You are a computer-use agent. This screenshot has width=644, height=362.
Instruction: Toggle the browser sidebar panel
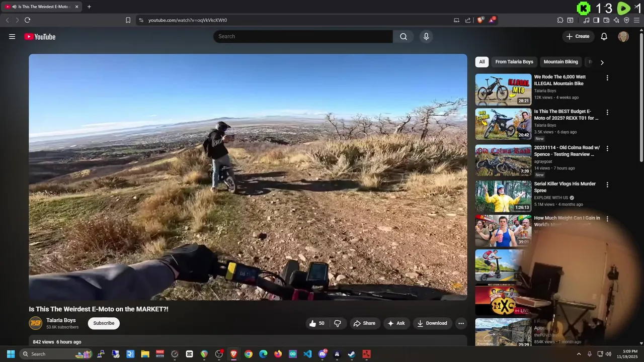(596, 20)
